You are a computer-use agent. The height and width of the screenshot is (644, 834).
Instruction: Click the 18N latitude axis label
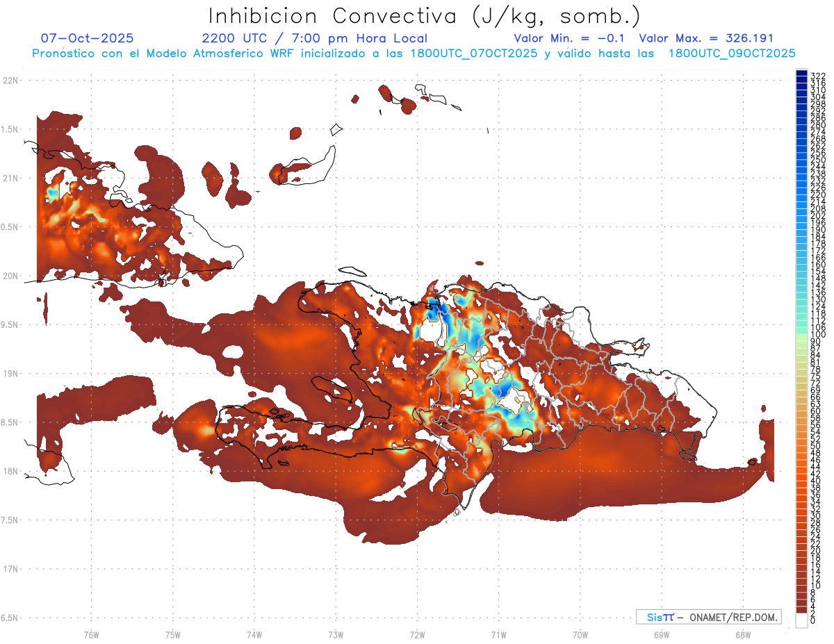(11, 471)
